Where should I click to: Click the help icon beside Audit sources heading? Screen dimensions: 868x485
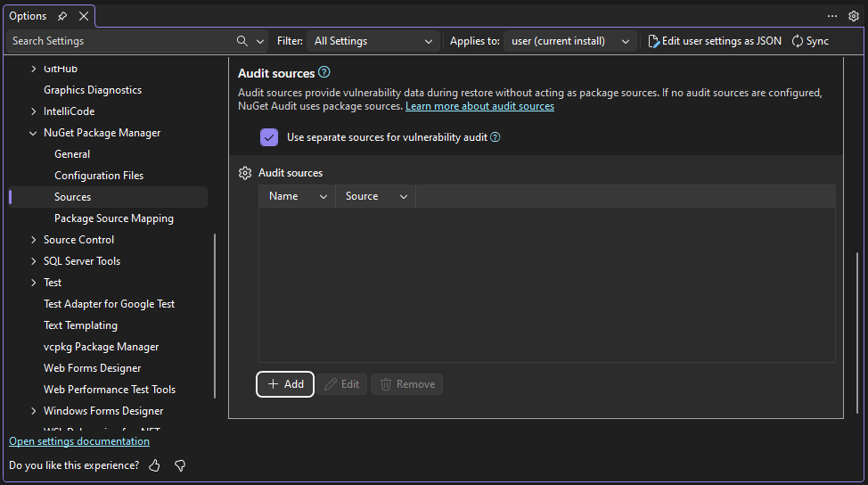324,72
